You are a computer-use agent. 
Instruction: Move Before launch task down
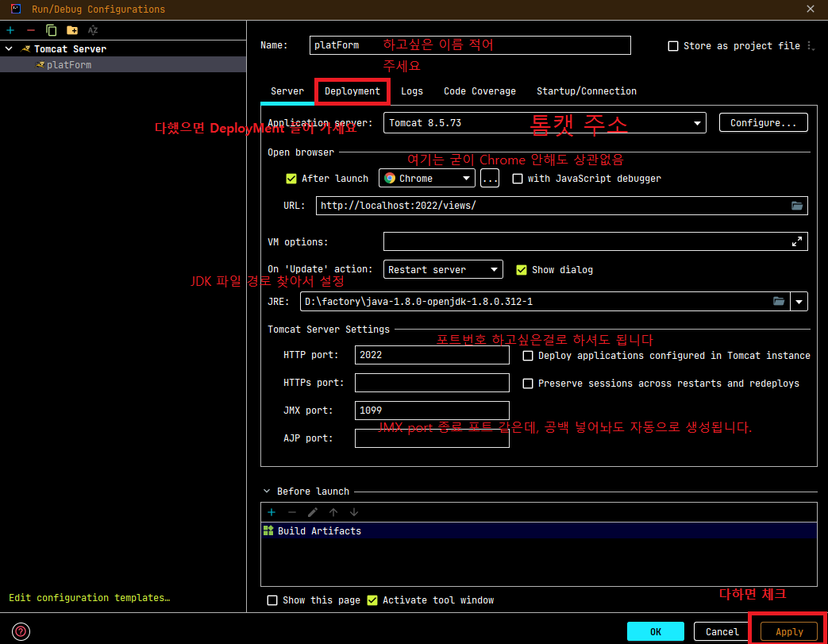tap(354, 512)
